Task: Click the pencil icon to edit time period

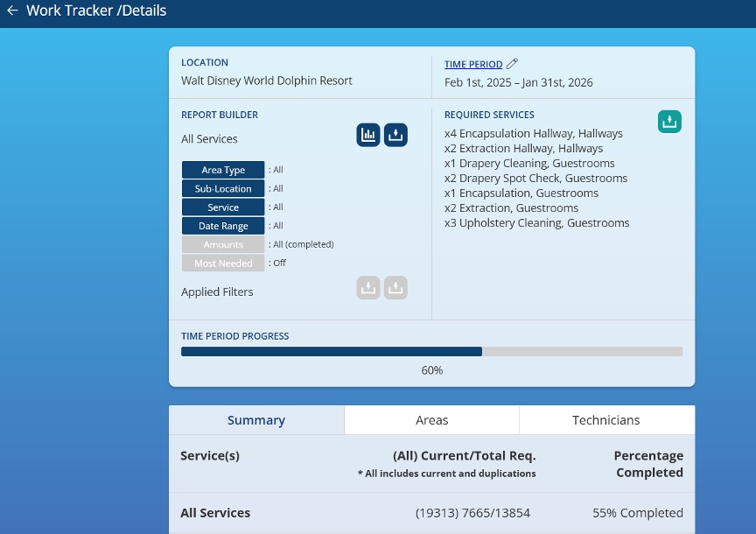Action: click(x=513, y=64)
